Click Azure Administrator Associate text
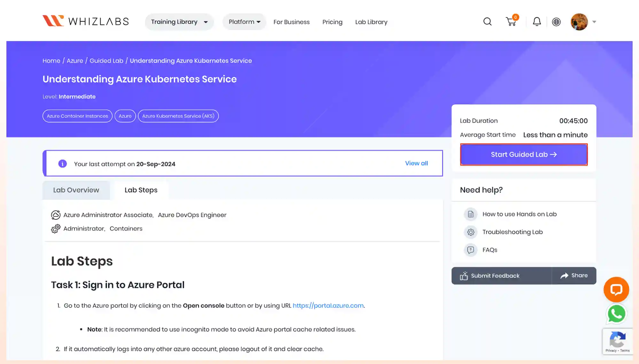639x364 pixels. pyautogui.click(x=108, y=215)
